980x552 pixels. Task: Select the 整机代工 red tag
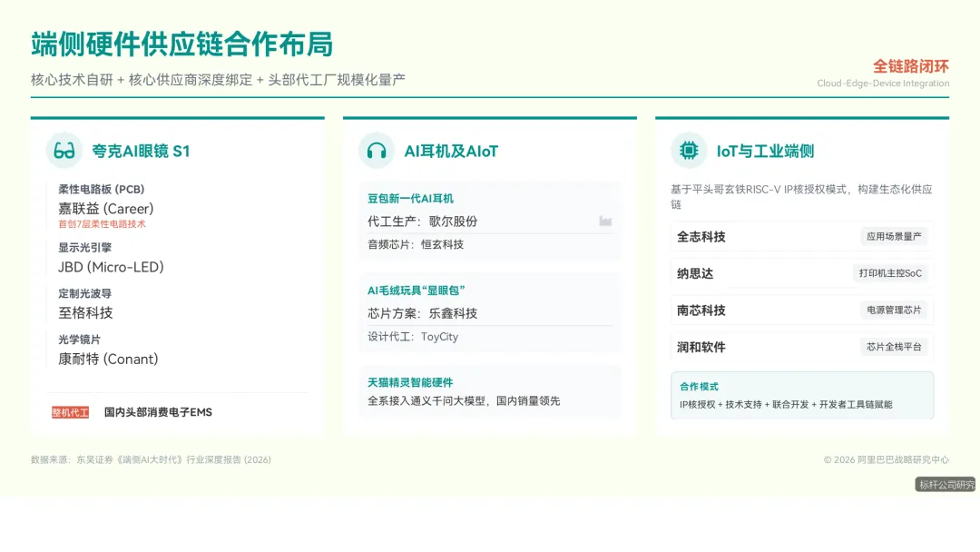click(x=70, y=412)
